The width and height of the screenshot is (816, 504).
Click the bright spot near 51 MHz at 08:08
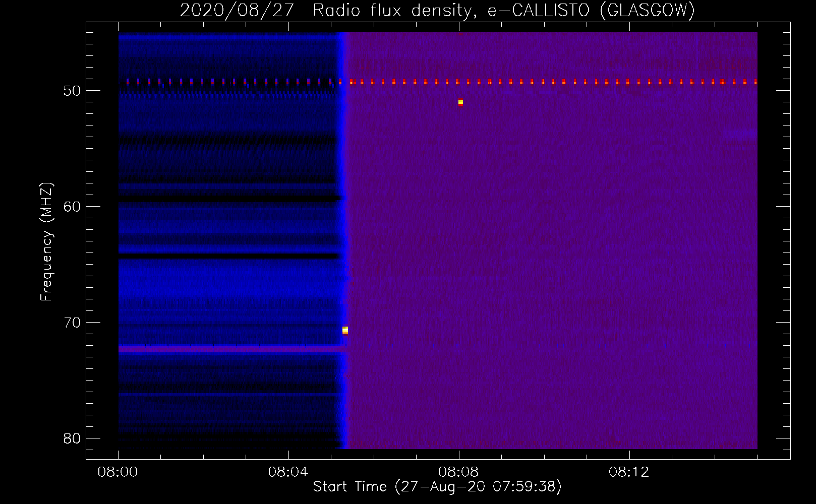pos(460,102)
